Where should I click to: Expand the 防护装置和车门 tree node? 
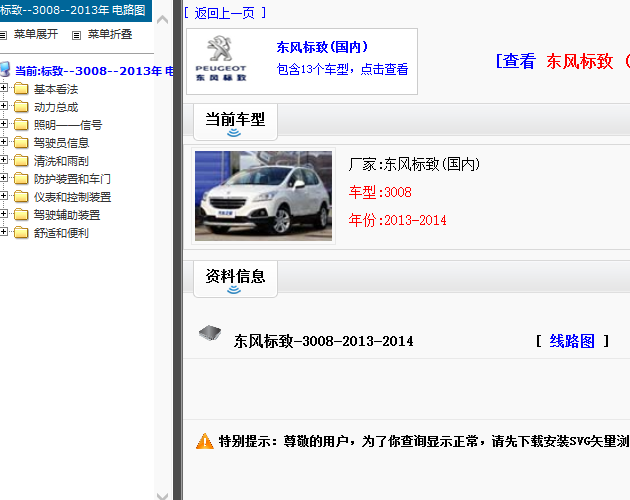(x=3, y=178)
